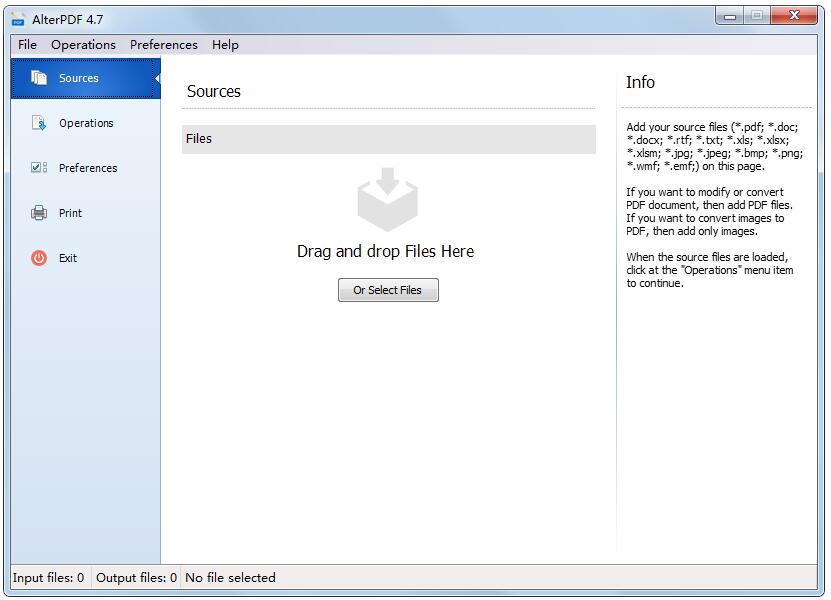The width and height of the screenshot is (831, 600).
Task: Open the Operations menu
Action: click(83, 44)
